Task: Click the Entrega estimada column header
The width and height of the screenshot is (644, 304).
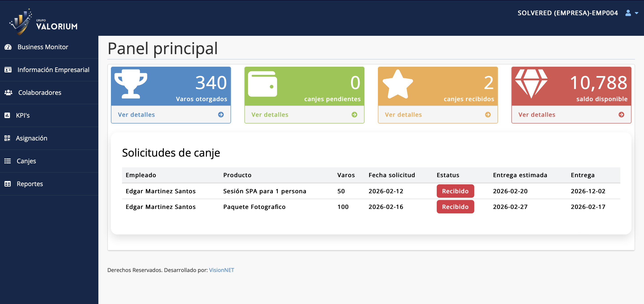Action: tap(520, 175)
